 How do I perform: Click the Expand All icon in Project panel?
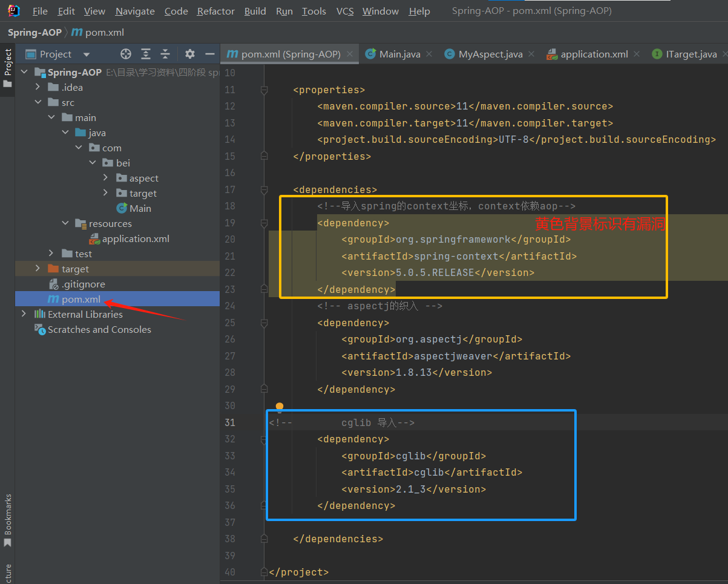click(x=146, y=54)
